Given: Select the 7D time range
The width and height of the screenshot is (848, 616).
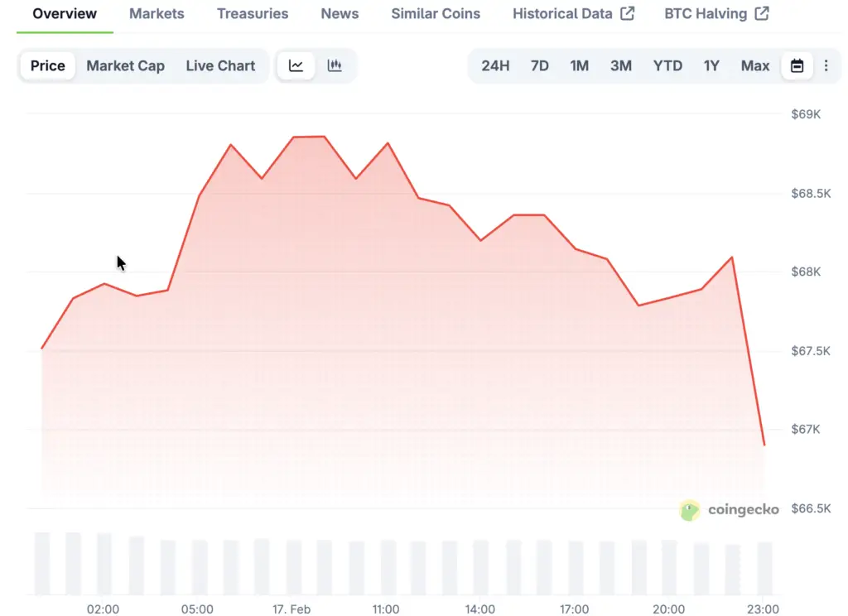Looking at the screenshot, I should coord(539,66).
